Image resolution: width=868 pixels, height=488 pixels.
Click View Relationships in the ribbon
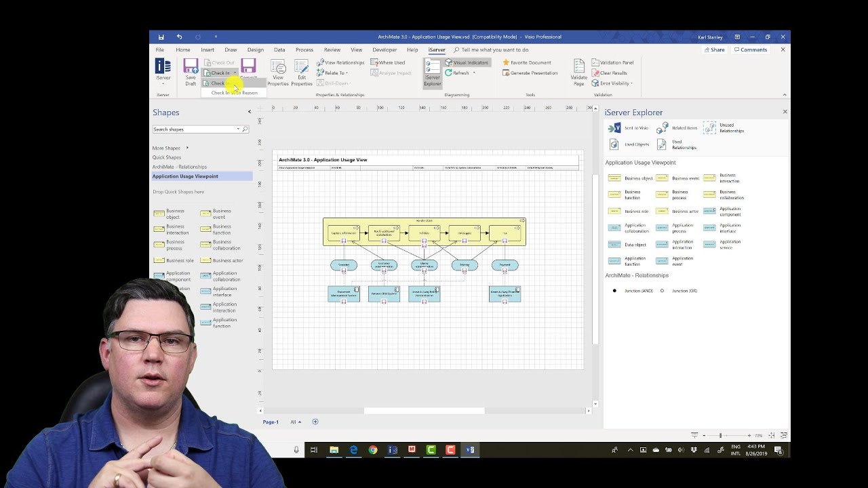(340, 62)
